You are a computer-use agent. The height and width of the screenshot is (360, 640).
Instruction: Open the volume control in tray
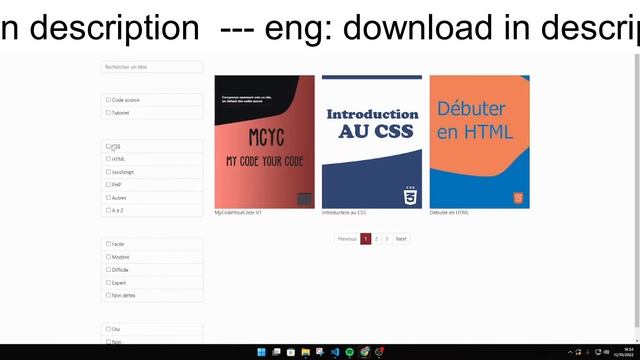(x=606, y=352)
